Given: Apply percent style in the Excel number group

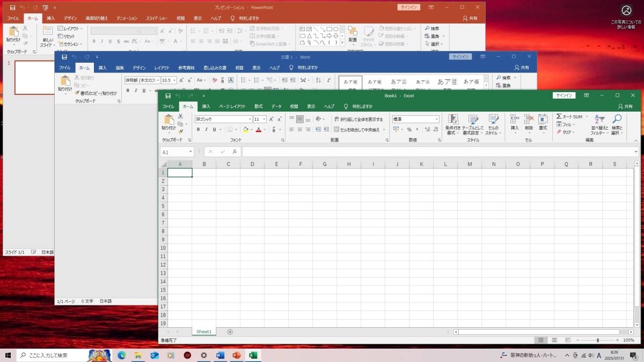Looking at the screenshot, I should [409, 129].
